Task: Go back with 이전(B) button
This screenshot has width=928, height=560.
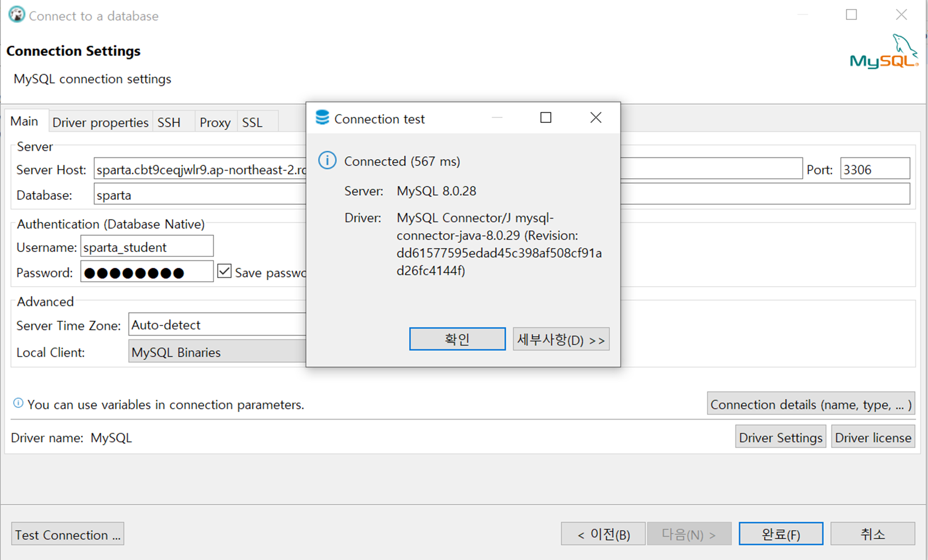Action: [x=603, y=534]
